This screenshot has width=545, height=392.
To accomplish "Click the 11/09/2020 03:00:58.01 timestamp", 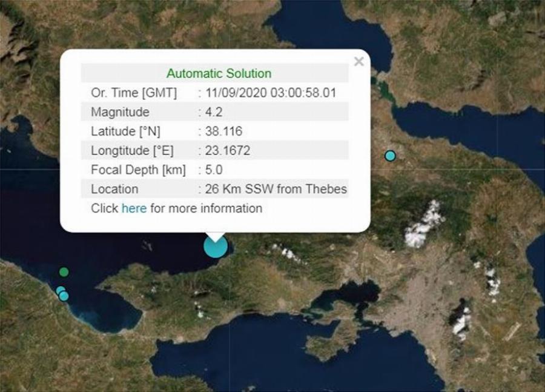I will pos(269,93).
